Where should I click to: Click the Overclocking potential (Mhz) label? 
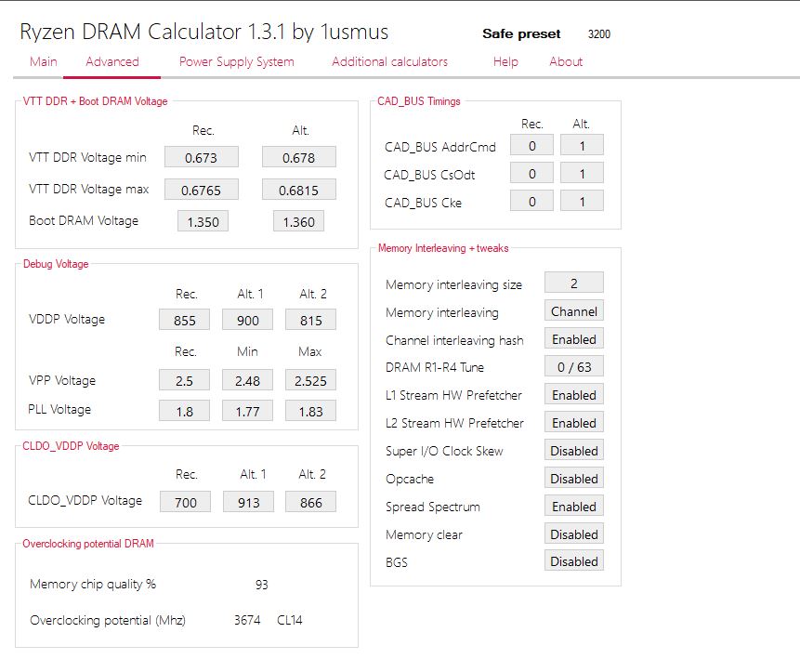[108, 620]
